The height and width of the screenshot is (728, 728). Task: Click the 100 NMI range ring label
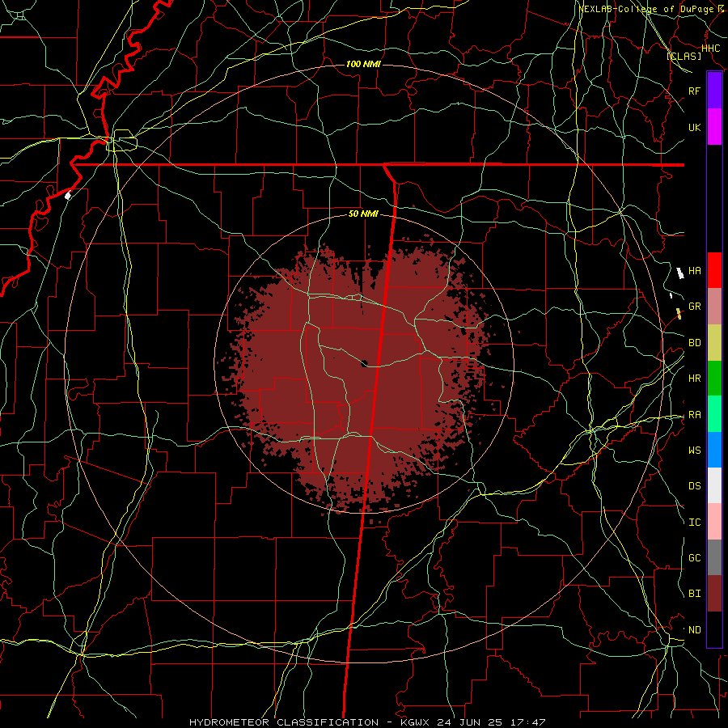pos(363,64)
